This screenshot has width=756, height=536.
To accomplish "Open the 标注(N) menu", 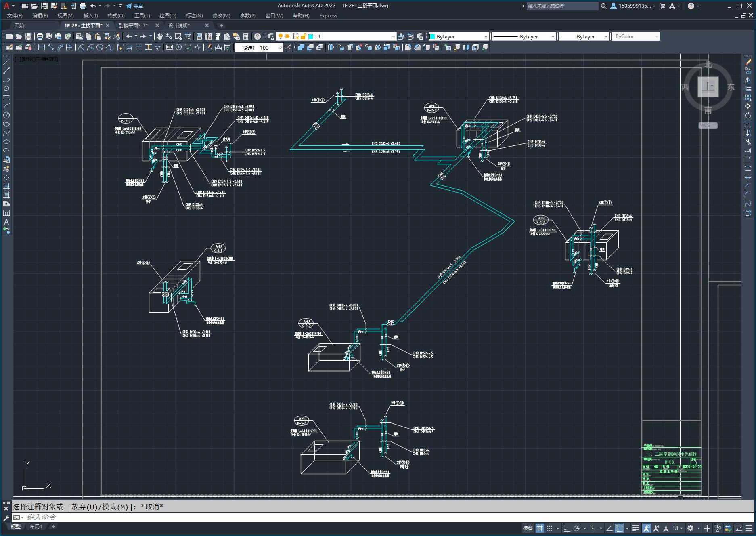I will tap(194, 16).
